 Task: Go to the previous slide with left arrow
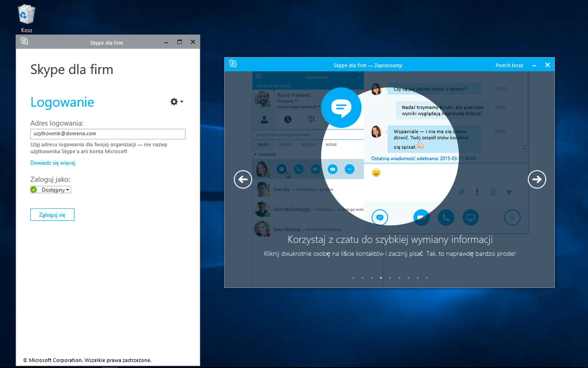(x=243, y=179)
